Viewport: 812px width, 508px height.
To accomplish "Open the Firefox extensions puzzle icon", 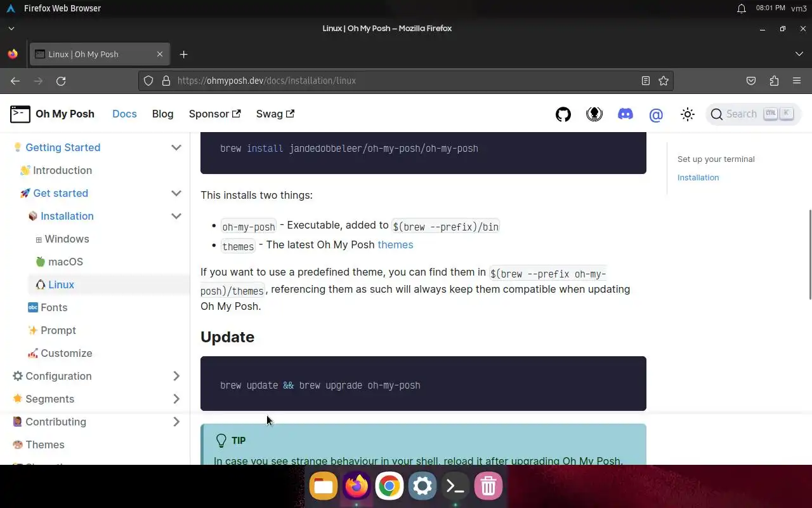I will [774, 81].
